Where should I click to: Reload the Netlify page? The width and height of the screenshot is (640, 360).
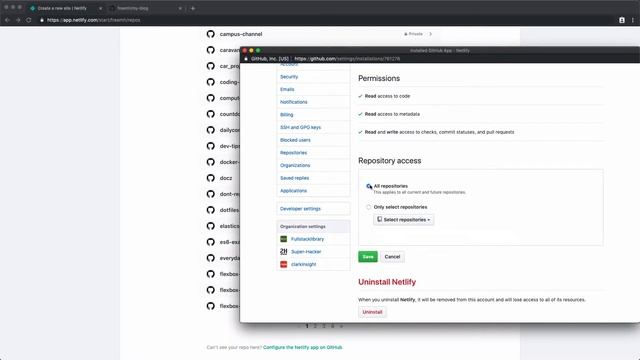pyautogui.click(x=29, y=20)
